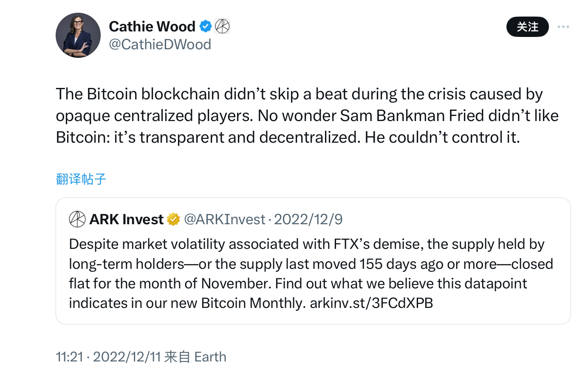Click the Earth source label
This screenshot has height=378, width=588.
[210, 357]
